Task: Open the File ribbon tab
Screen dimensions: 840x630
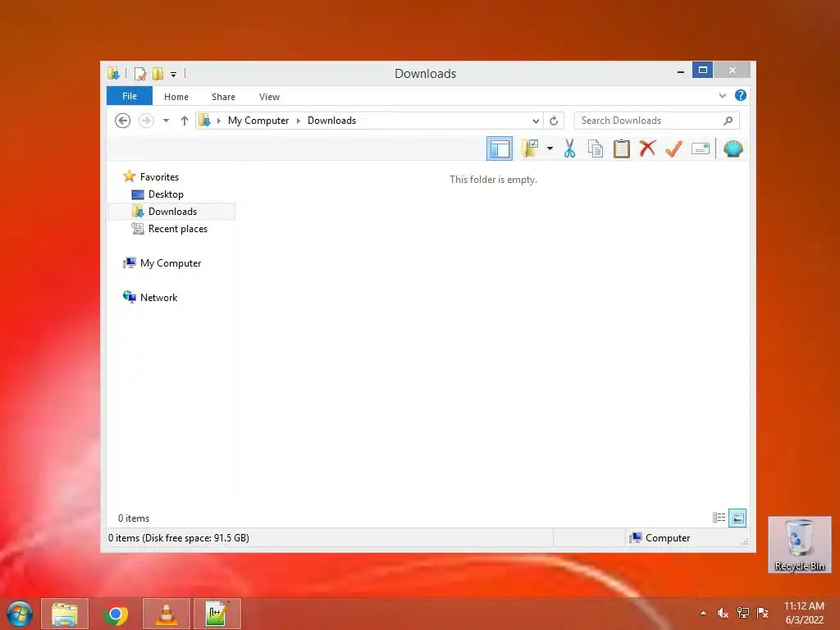Action: click(x=130, y=96)
